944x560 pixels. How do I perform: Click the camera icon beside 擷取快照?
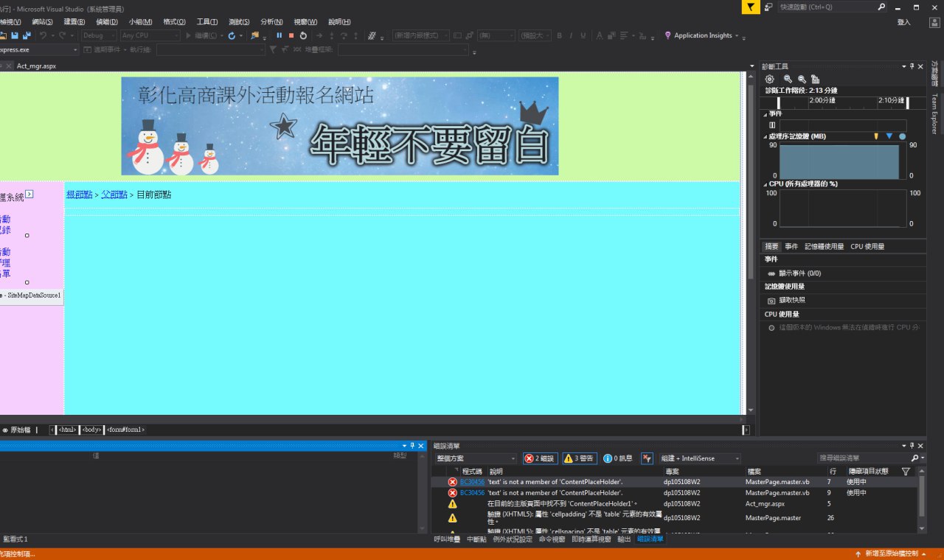pyautogui.click(x=771, y=301)
